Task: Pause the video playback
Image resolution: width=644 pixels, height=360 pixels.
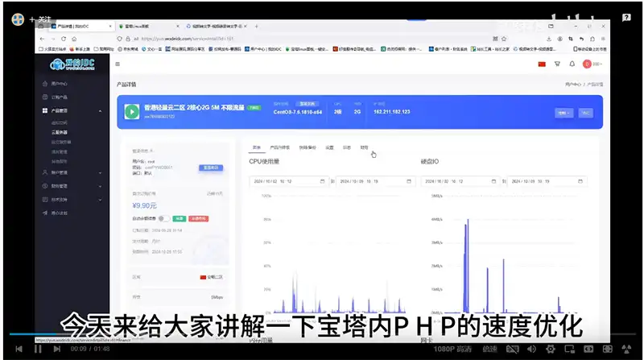Action: tap(37, 349)
